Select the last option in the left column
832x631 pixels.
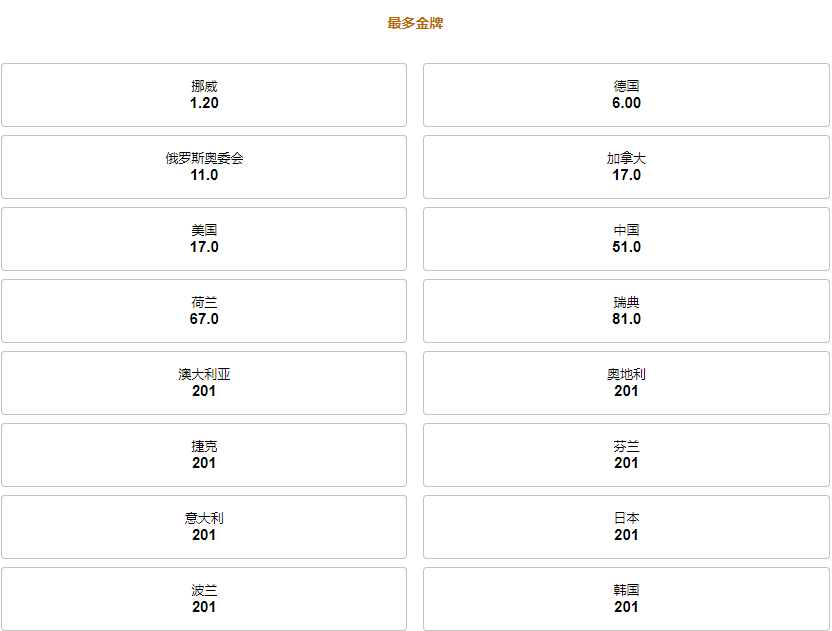[x=205, y=599]
